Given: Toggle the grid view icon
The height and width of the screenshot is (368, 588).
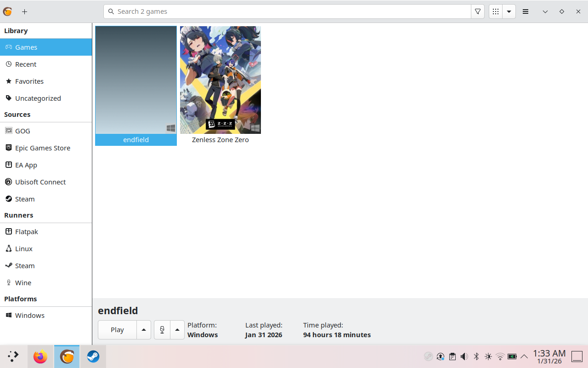Looking at the screenshot, I should click(x=495, y=11).
